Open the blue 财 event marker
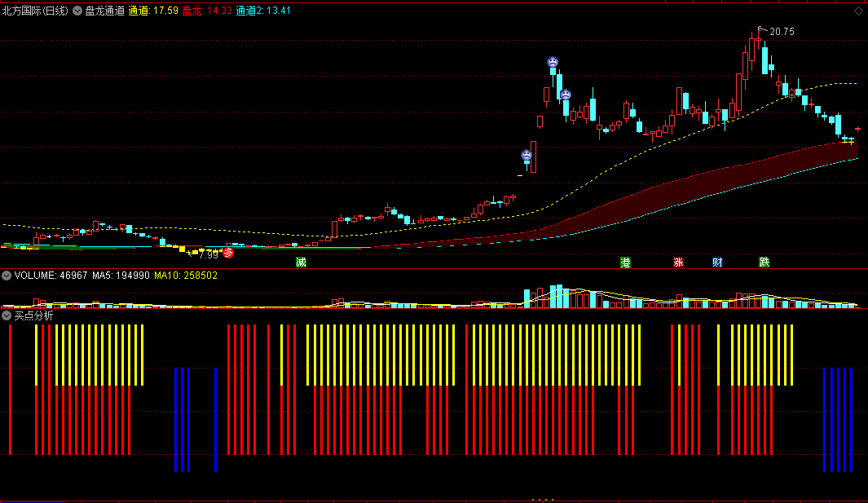Viewport: 868px width, 503px height. [x=717, y=262]
